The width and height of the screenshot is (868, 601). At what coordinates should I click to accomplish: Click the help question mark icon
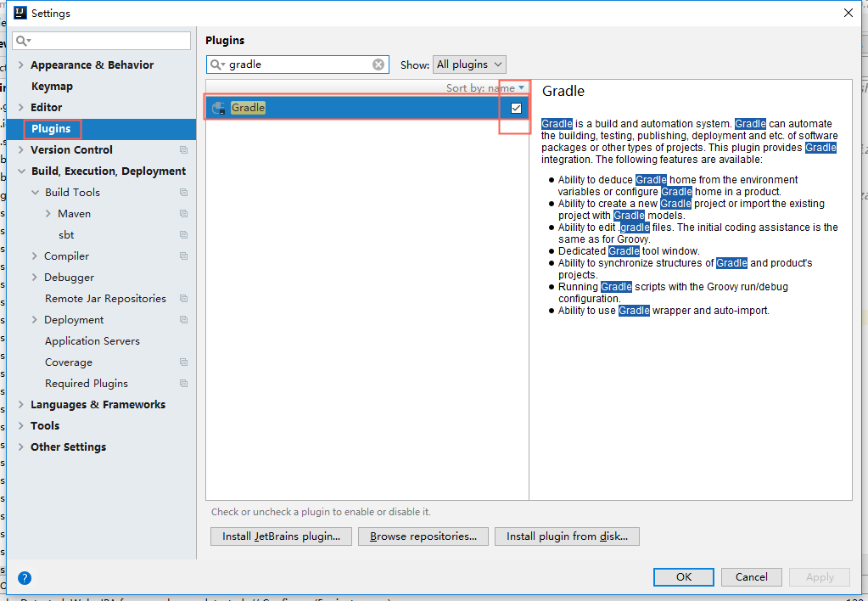(x=24, y=577)
